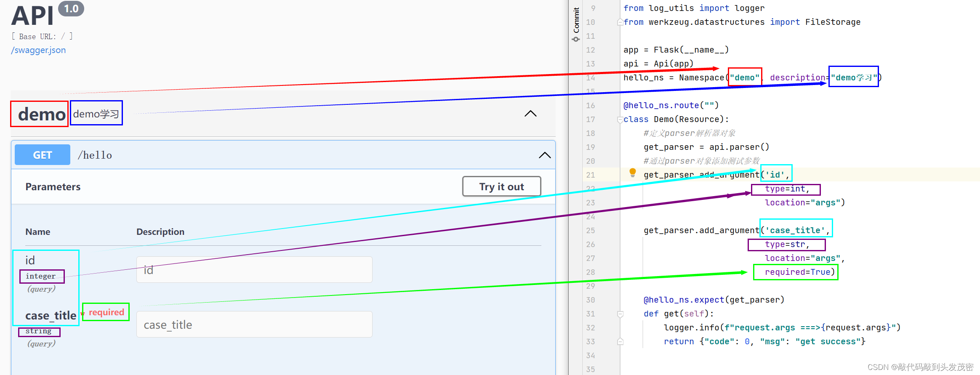
Task: Collapse the demo namespace section
Action: click(530, 114)
